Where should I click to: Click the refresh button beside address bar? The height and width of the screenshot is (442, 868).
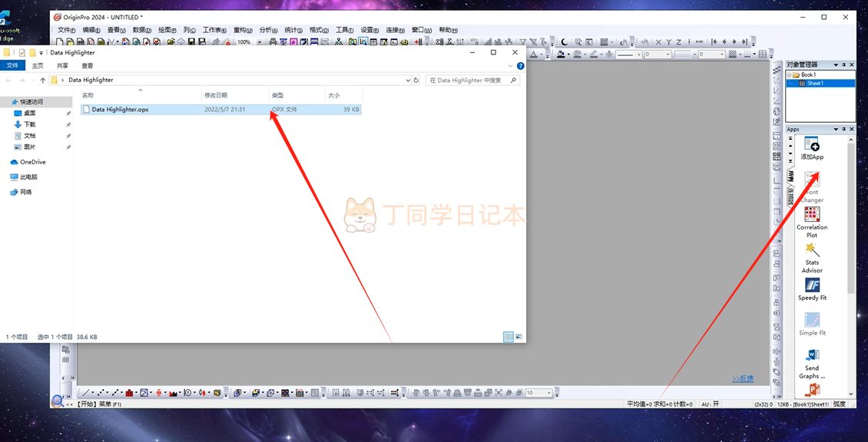[x=416, y=81]
